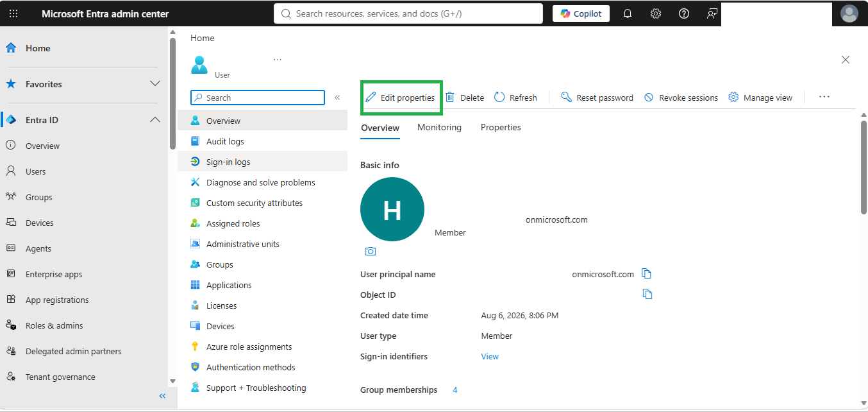
Task: Expand the Favorites section
Action: point(155,83)
